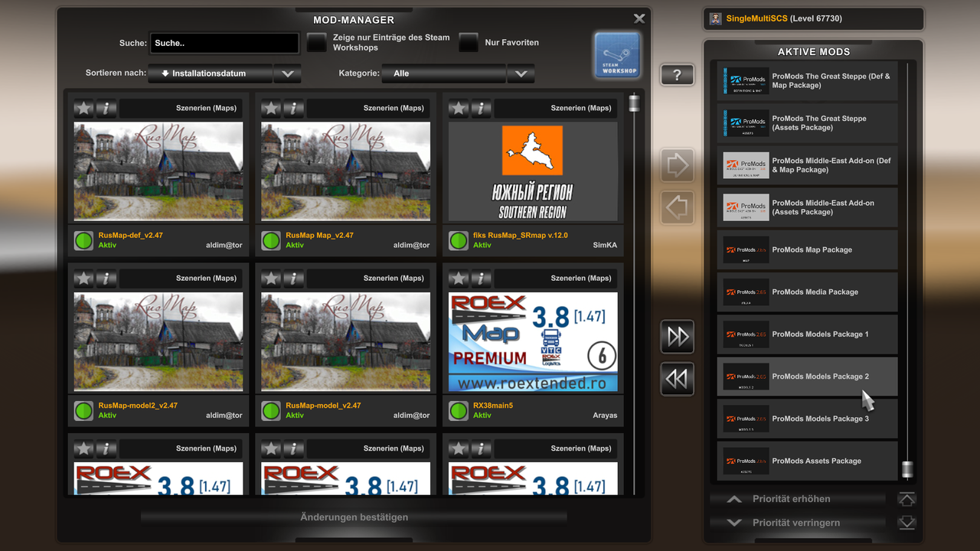Toggle active status of RX38main5

(459, 411)
